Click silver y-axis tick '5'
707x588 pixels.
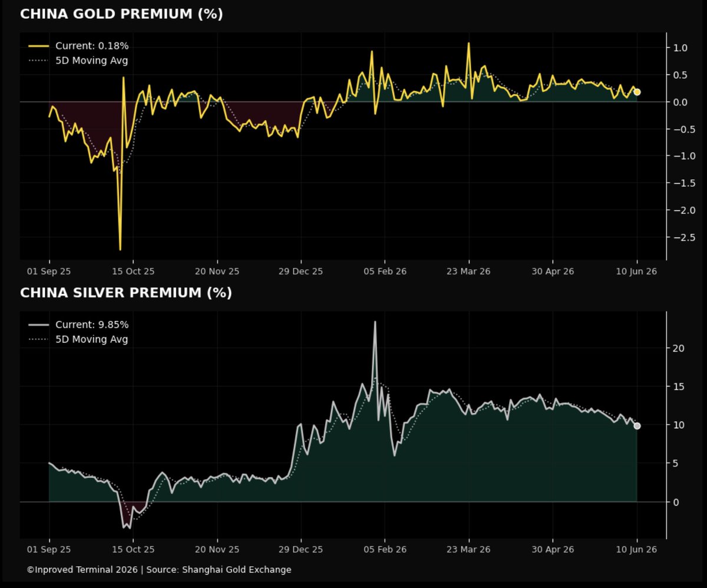676,464
